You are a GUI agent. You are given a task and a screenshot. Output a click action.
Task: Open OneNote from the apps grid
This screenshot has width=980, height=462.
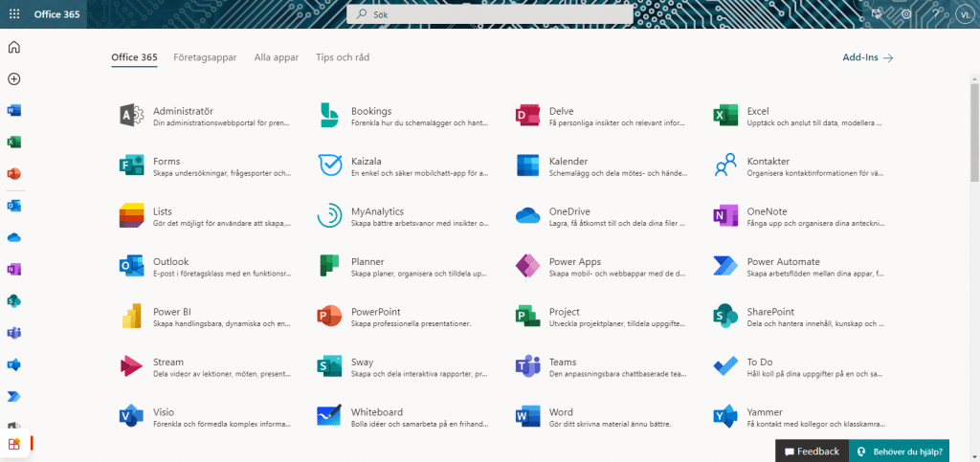(725, 216)
